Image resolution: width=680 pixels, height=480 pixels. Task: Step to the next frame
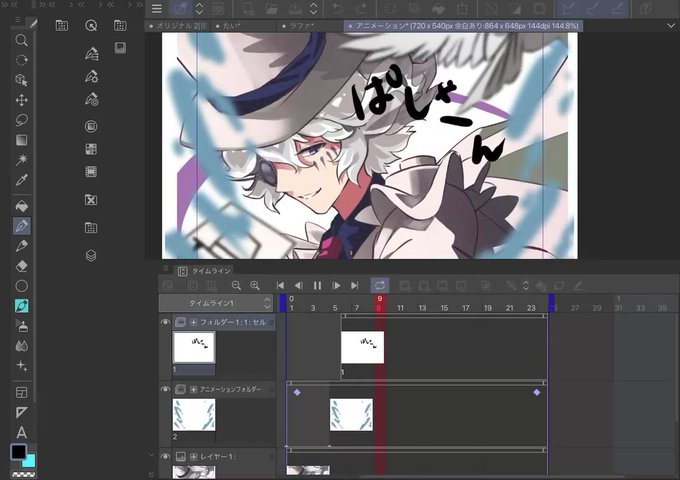[336, 285]
